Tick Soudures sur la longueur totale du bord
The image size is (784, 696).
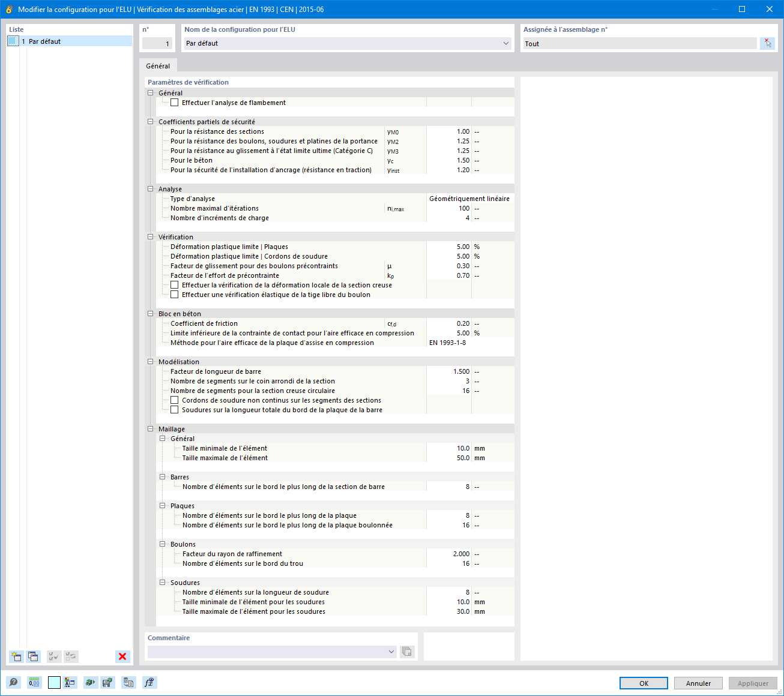point(174,410)
